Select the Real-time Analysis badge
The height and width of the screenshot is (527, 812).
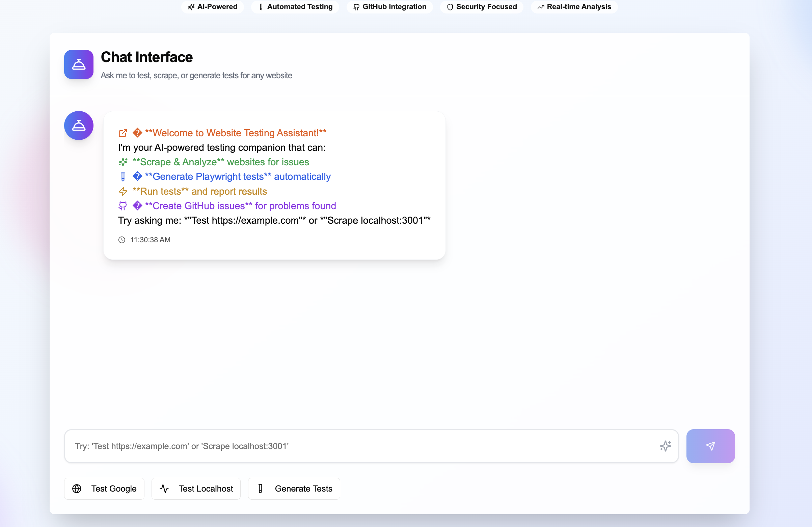574,7
